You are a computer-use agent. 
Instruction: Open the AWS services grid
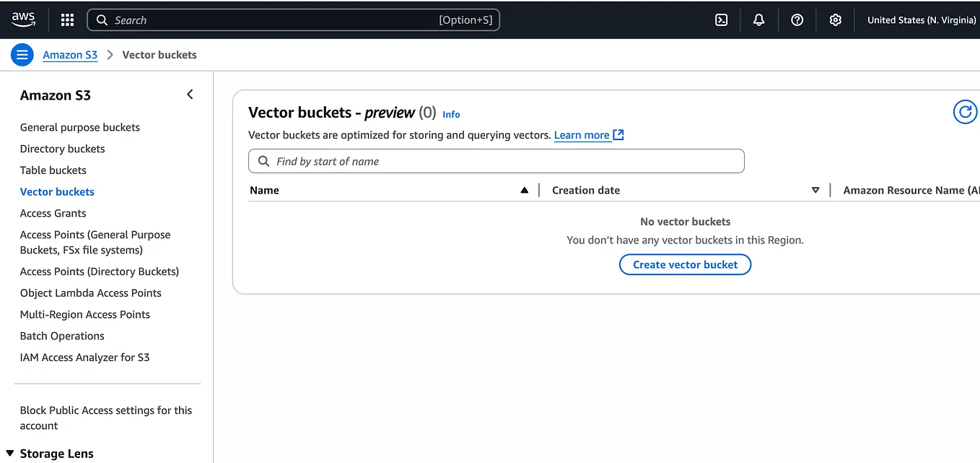[66, 20]
